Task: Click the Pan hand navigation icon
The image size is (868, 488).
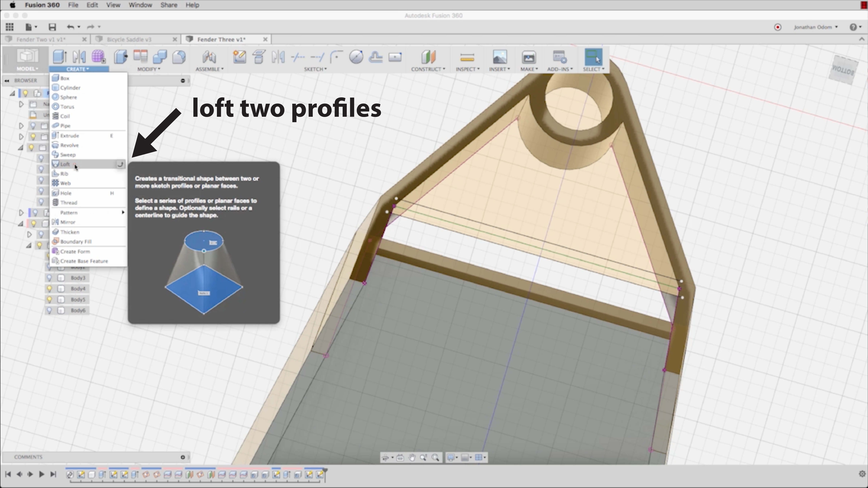Action: click(412, 458)
